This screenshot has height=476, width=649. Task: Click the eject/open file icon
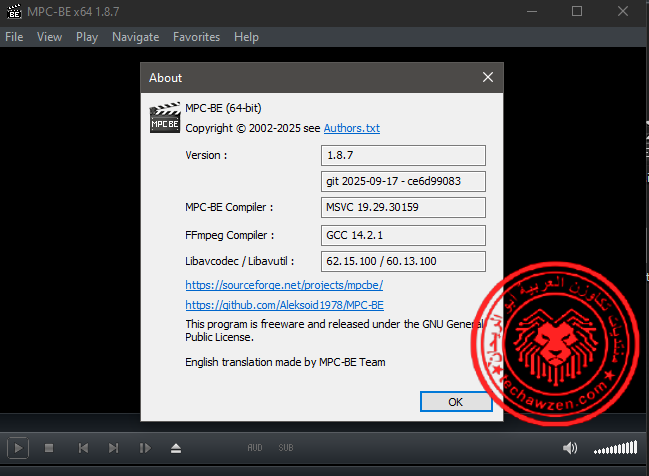click(176, 448)
